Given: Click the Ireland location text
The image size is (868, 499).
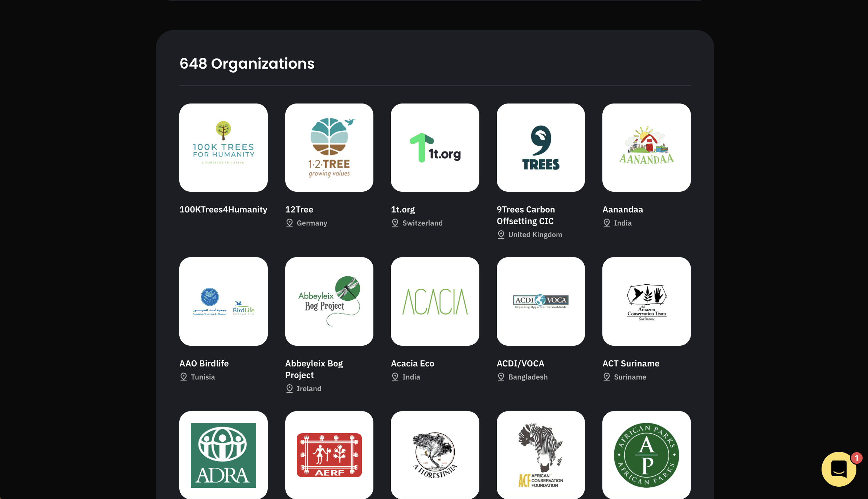Looking at the screenshot, I should 309,389.
